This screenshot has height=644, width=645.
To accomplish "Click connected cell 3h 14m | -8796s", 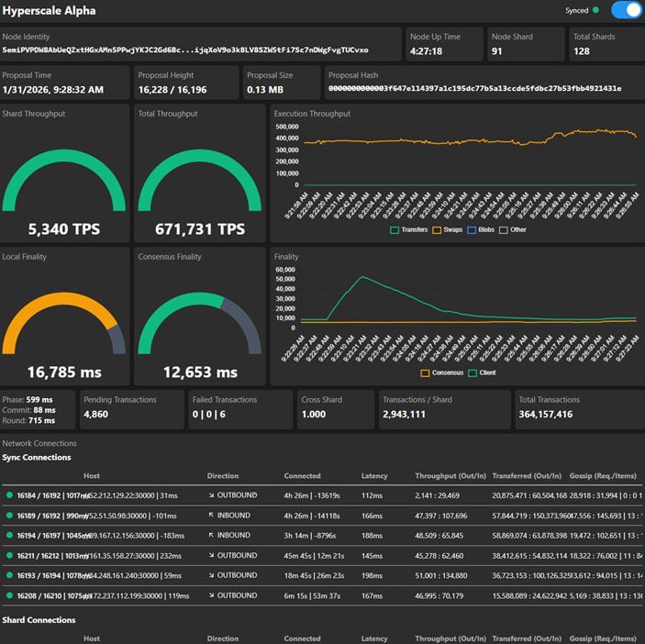I will (x=310, y=536).
